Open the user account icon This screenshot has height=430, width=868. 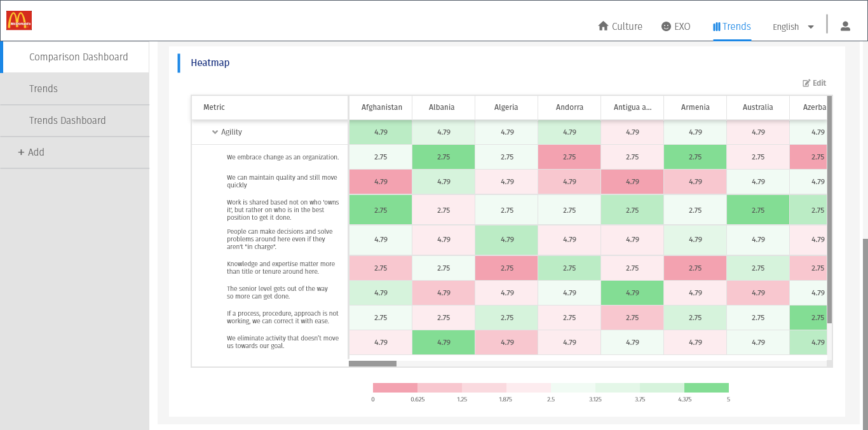(x=845, y=25)
